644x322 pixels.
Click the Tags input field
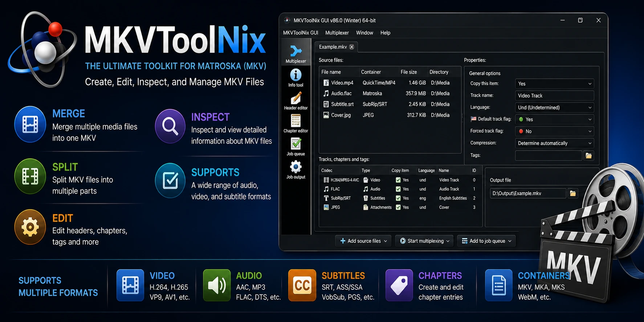point(549,156)
